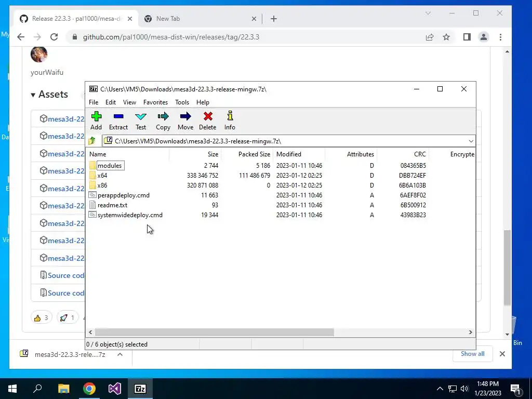Reload the Chrome page

click(54, 37)
